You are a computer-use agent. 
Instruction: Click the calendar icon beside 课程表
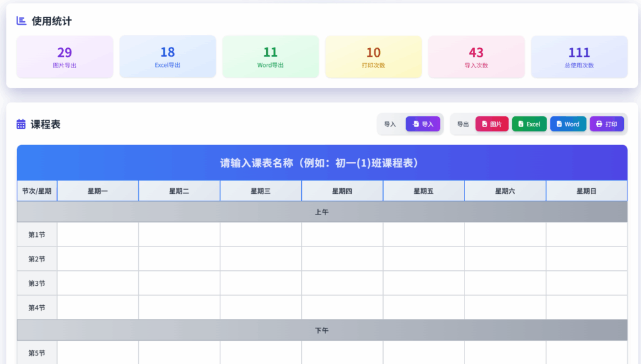click(x=21, y=124)
